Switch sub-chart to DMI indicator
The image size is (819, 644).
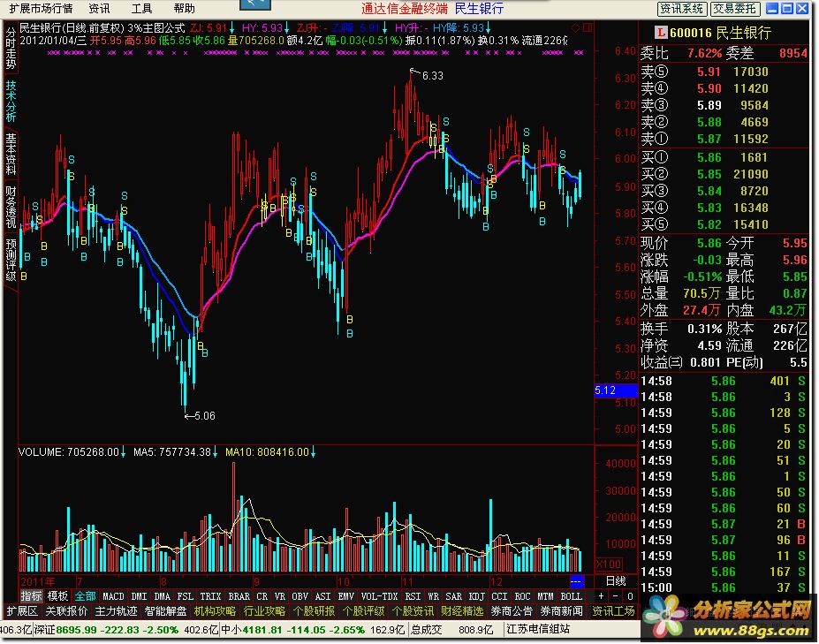coord(139,596)
